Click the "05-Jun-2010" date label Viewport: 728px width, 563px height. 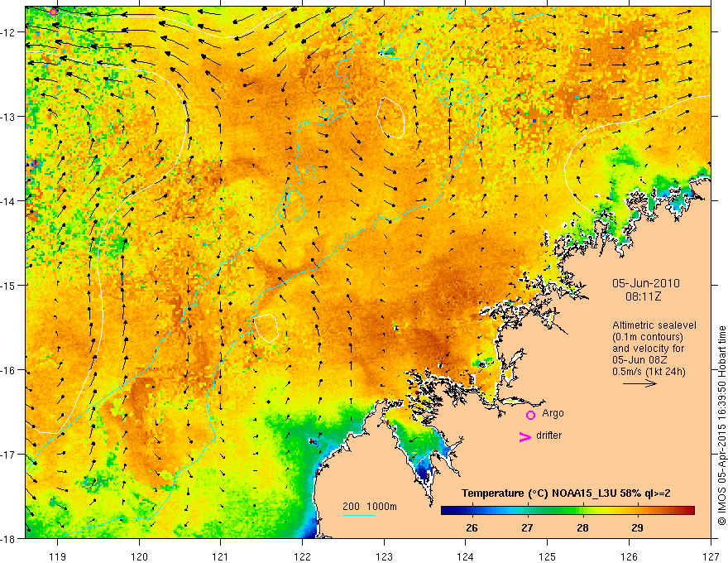pos(646,283)
